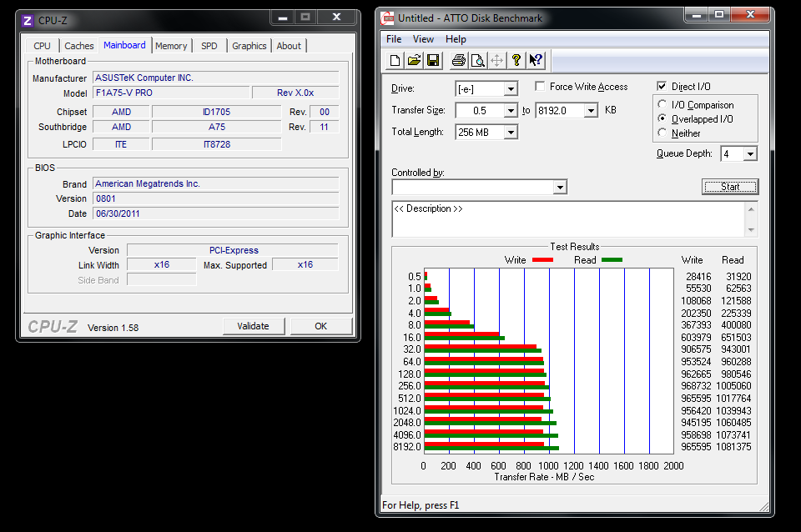Switch to the CPU tab in CPU-Z
This screenshot has height=532, width=801.
point(42,46)
